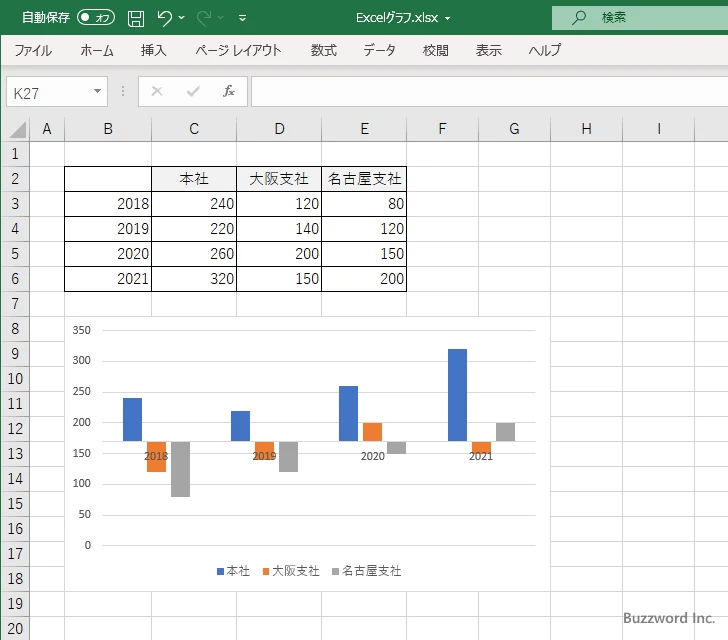Click cell E3 showing 80

pyautogui.click(x=364, y=204)
